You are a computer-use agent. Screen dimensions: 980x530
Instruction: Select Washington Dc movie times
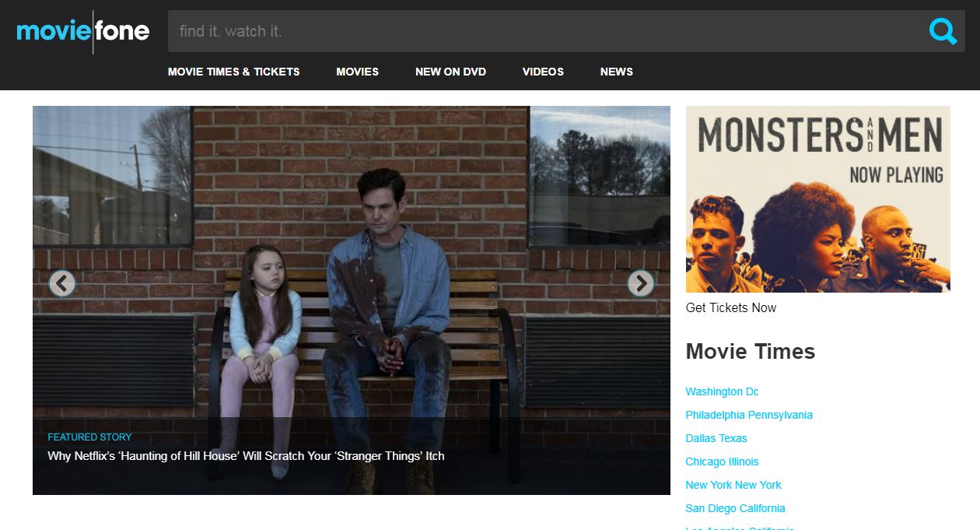(722, 391)
